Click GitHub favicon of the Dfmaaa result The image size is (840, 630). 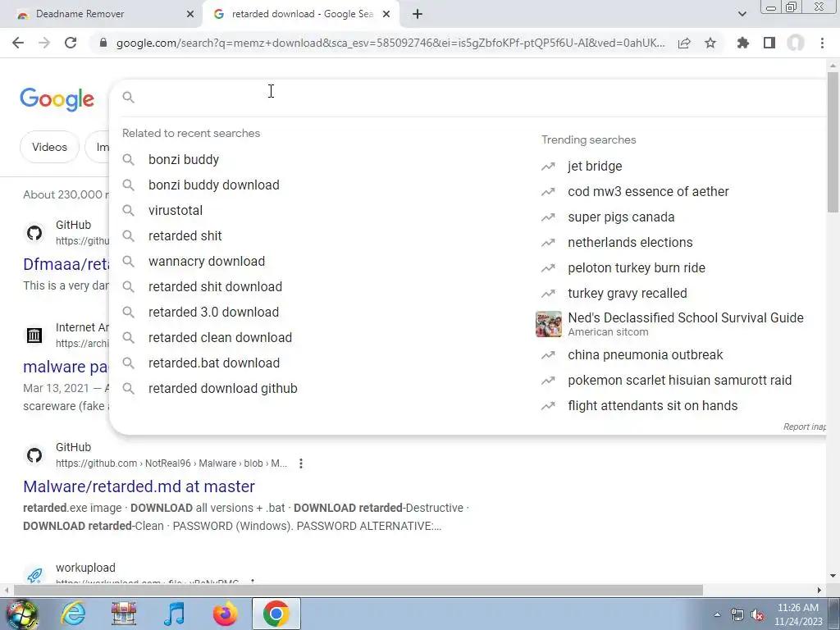34,233
